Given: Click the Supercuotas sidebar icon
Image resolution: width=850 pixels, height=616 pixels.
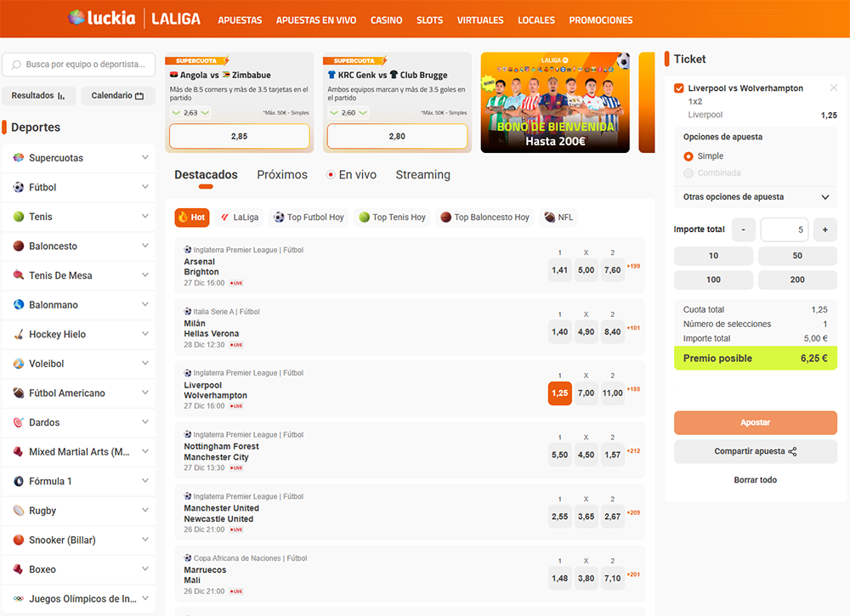Looking at the screenshot, I should tap(19, 158).
